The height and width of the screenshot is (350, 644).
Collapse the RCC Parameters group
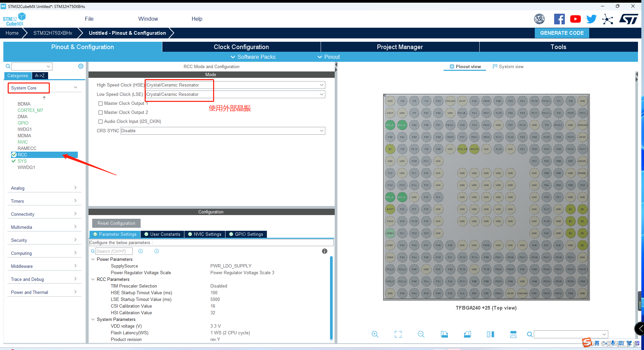[93, 279]
